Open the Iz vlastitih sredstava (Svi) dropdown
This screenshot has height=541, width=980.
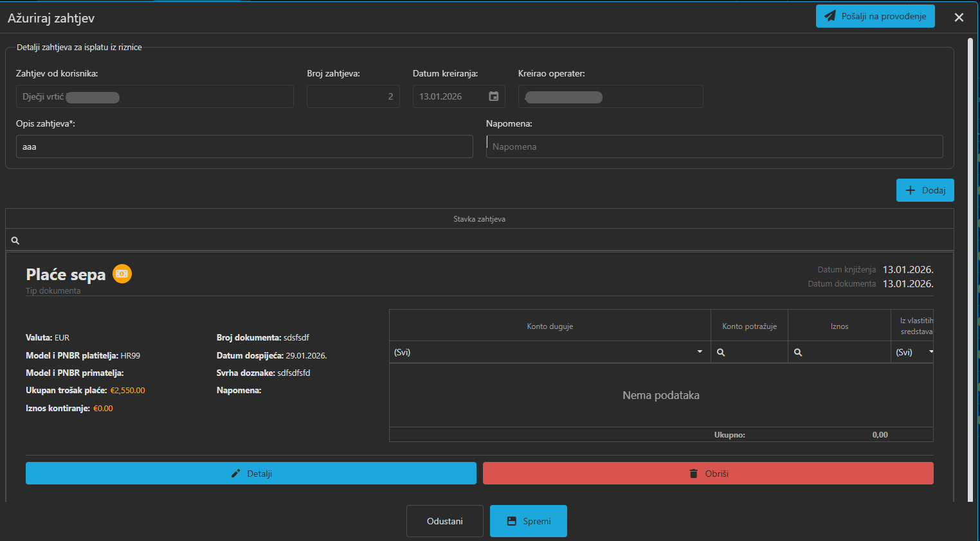(x=930, y=352)
